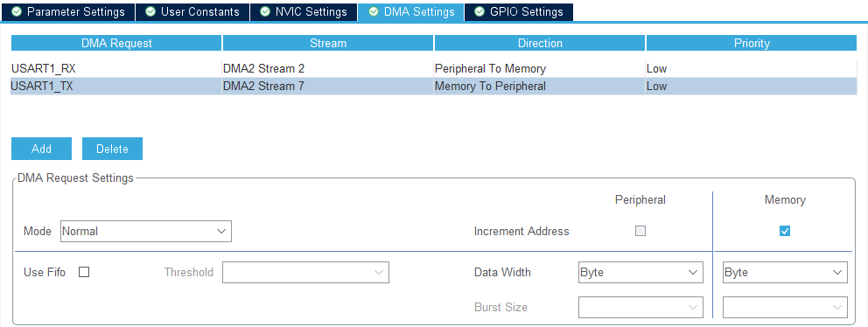Viewport: 868px width, 327px height.
Task: Click the green check icon on DMA Settings tab
Action: (374, 11)
